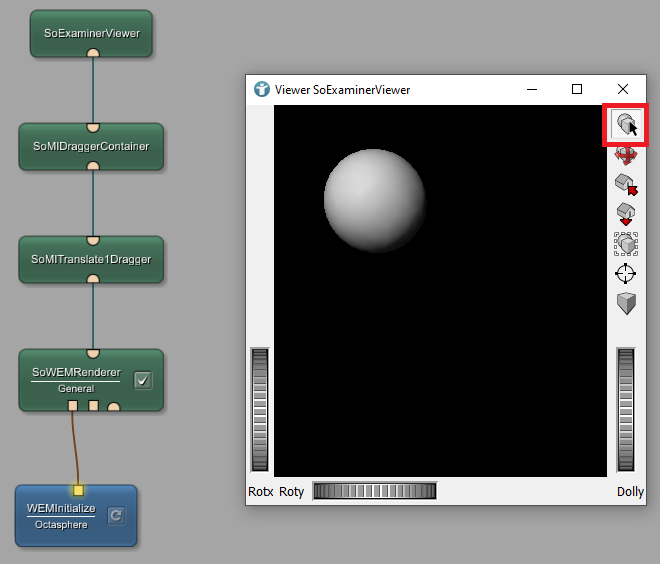660x564 pixels.
Task: Switch to the view rotation mode icon
Action: point(626,156)
